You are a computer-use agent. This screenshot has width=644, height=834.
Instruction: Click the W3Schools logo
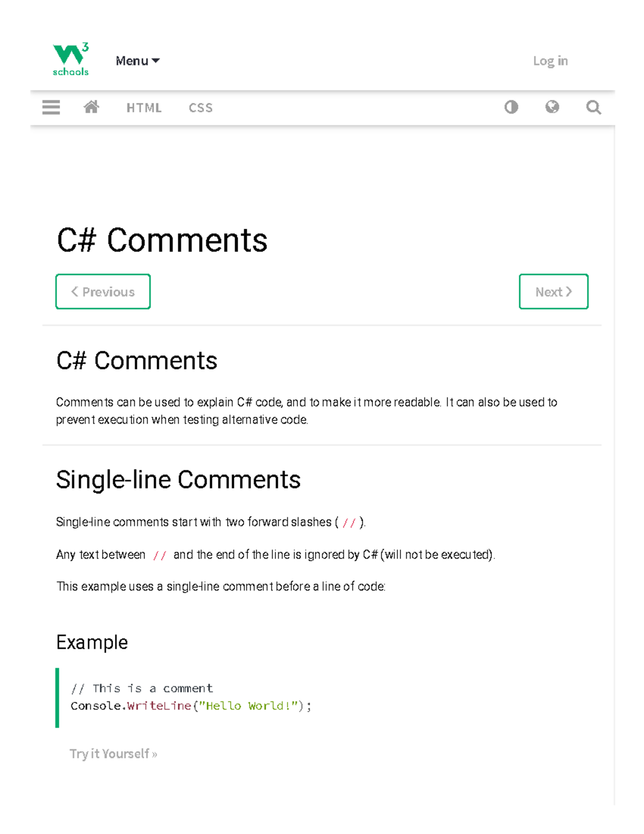click(x=70, y=60)
